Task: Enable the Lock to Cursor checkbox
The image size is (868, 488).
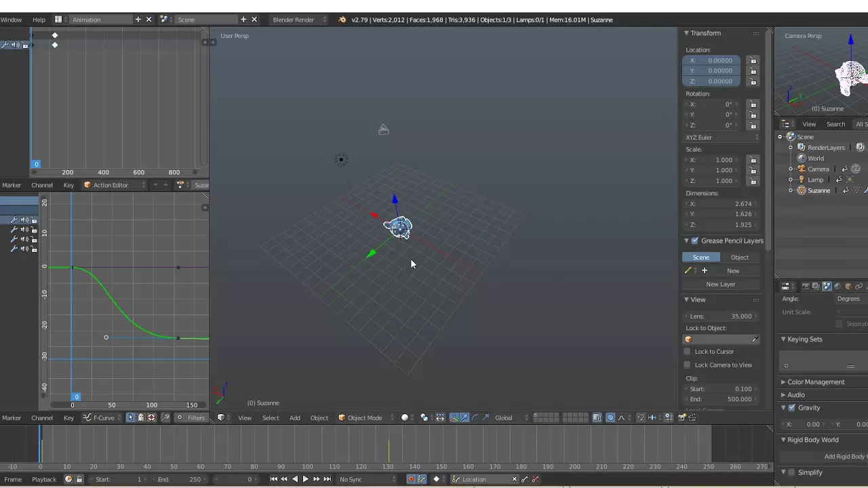Action: point(688,352)
